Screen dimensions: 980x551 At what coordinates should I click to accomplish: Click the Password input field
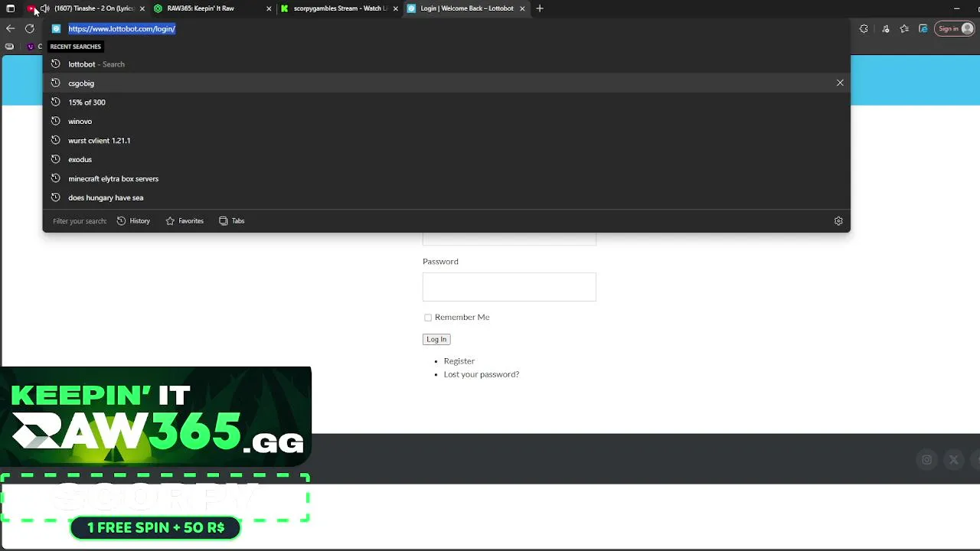509,287
